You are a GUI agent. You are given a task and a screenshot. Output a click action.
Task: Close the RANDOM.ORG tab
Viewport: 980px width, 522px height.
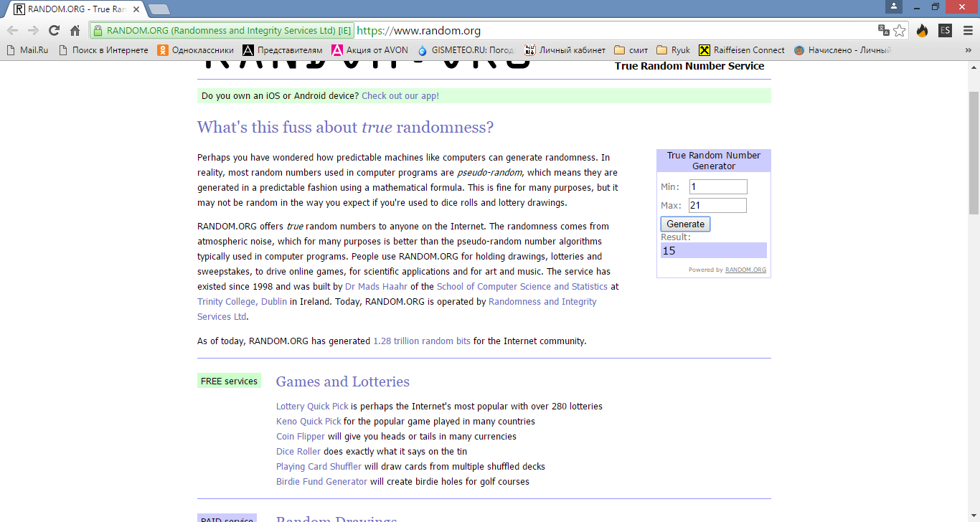click(136, 9)
